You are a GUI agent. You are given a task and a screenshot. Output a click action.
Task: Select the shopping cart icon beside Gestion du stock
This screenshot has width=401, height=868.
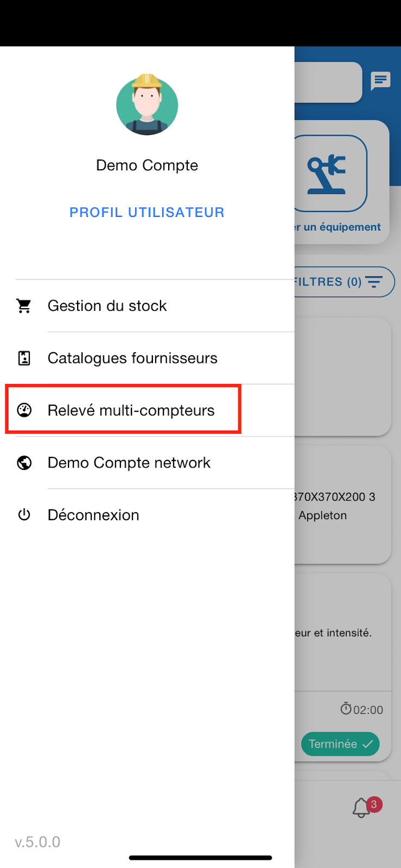24,305
